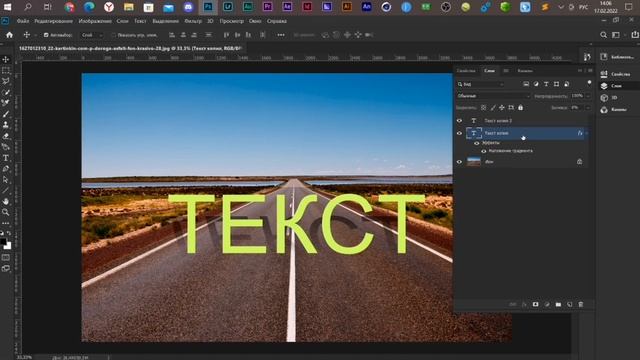Screen dimensions: 640x360
Task: Open the 'Редактирование' menu
Action: coord(53,21)
